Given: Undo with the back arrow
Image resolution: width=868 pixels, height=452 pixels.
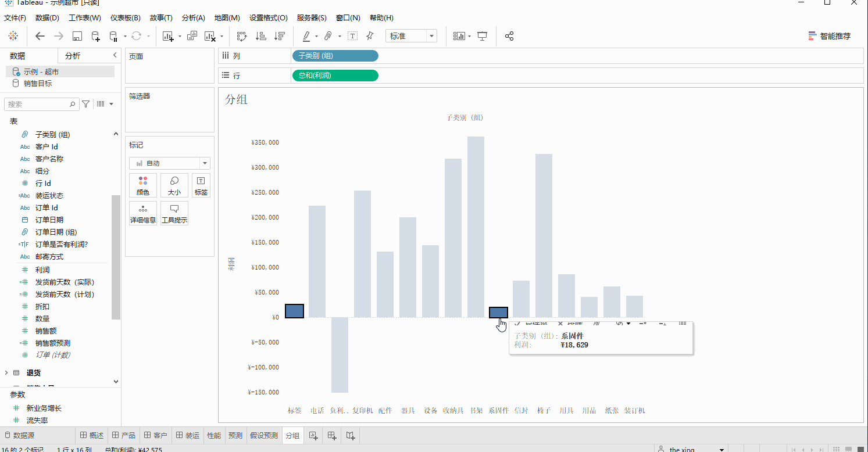Looking at the screenshot, I should tap(40, 36).
